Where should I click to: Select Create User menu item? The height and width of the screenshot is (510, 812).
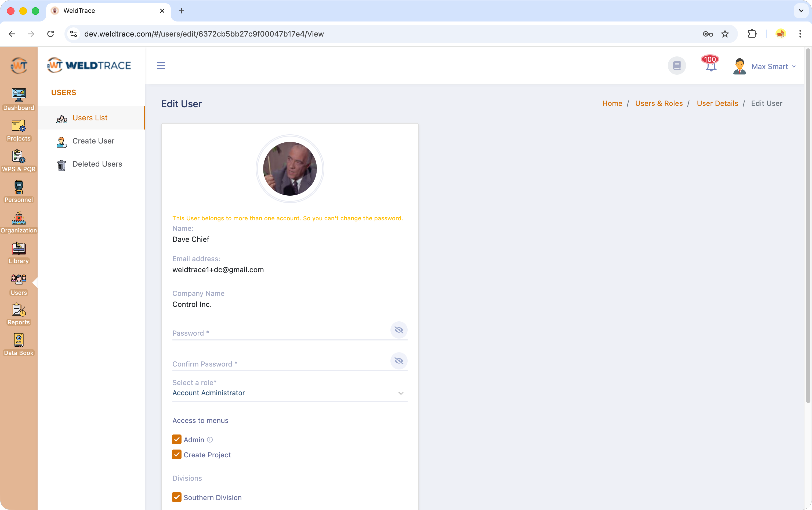[x=93, y=141]
